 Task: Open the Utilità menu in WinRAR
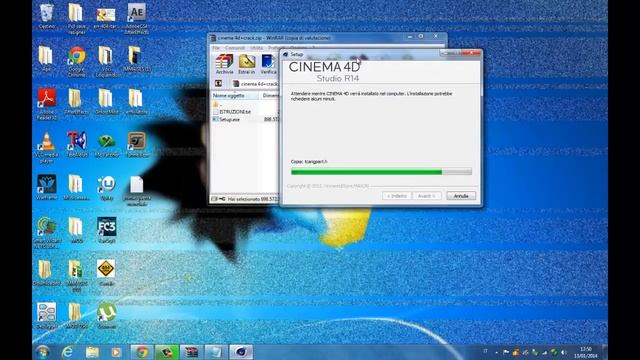click(x=256, y=48)
